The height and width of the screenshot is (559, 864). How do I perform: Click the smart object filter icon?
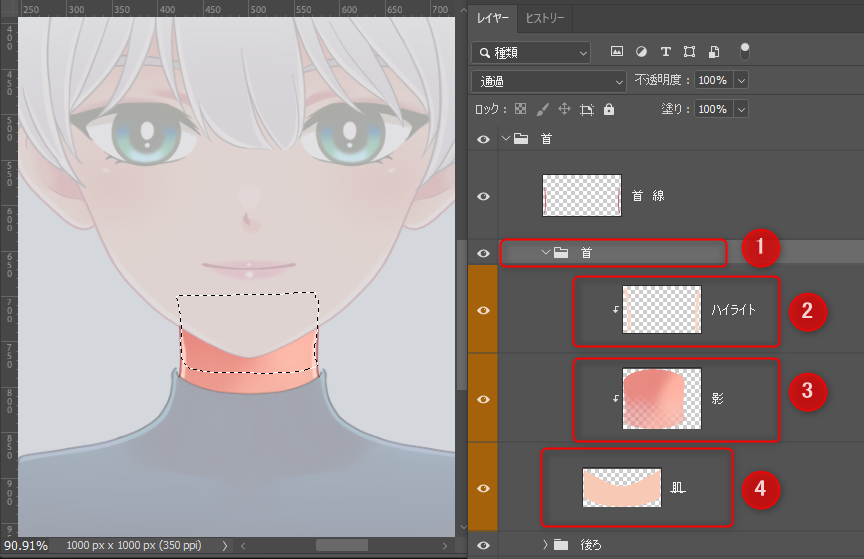(713, 51)
